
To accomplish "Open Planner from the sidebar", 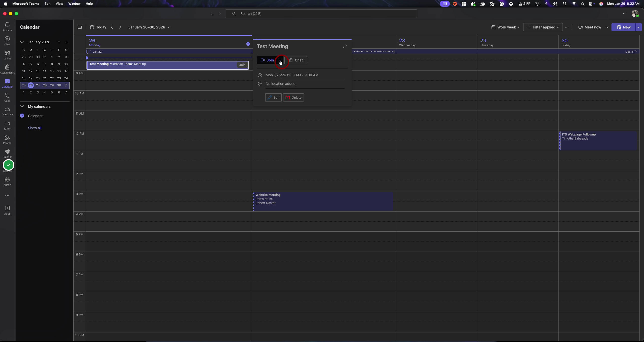I will (x=7, y=153).
